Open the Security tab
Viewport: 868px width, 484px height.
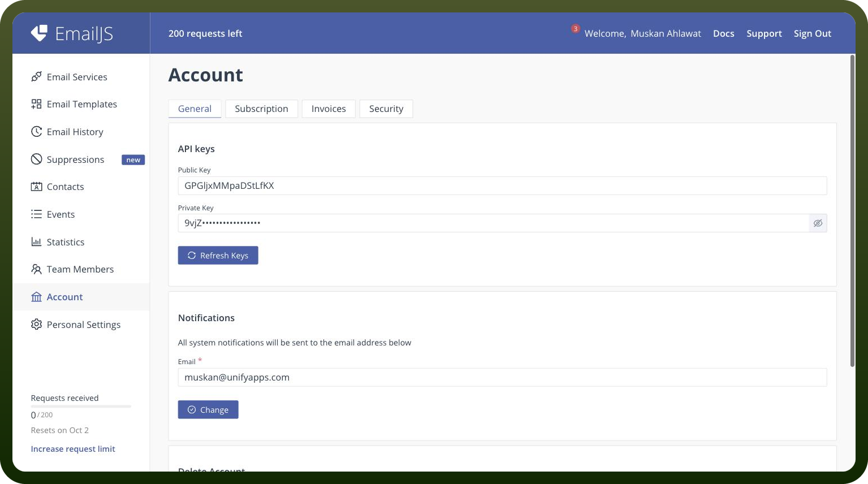click(x=386, y=109)
